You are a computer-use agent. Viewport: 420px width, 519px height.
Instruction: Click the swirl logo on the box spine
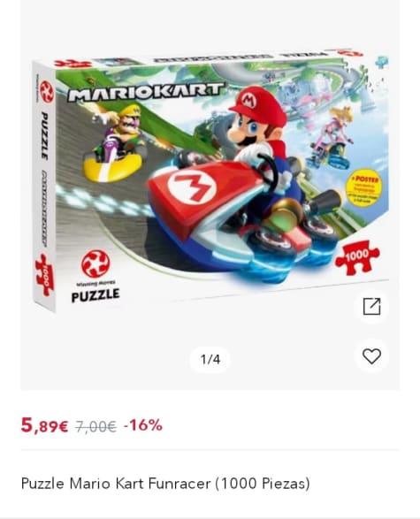coord(47,91)
